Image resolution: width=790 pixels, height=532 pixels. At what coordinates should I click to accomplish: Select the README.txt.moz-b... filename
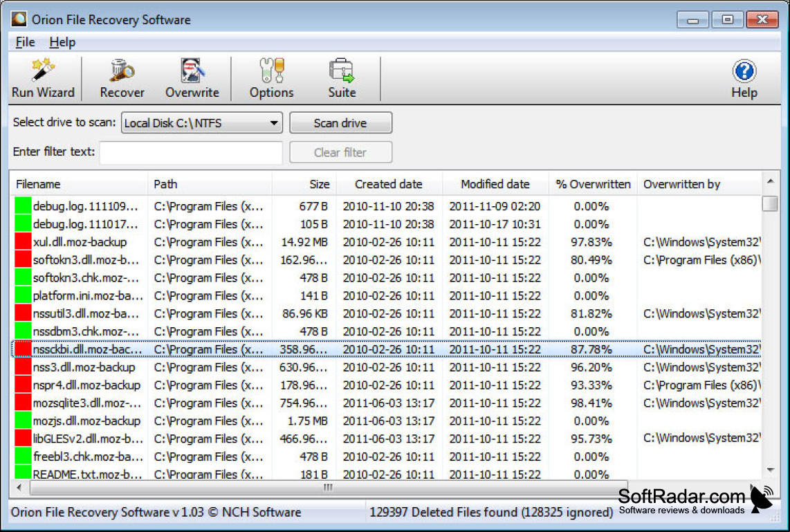tap(87, 474)
